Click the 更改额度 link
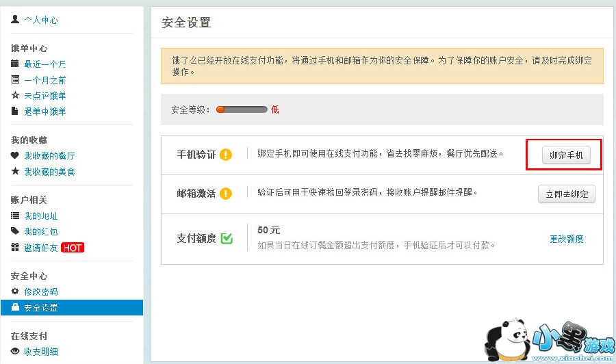616x364 pixels. 567,239
